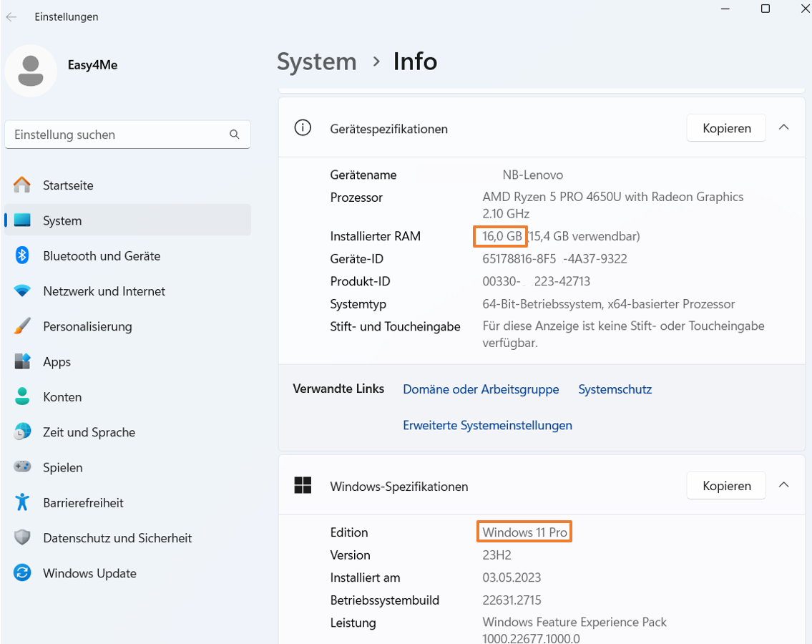Open Erweiterte Systemeinstellungen link
Screen dimensions: 812x644
[487, 425]
